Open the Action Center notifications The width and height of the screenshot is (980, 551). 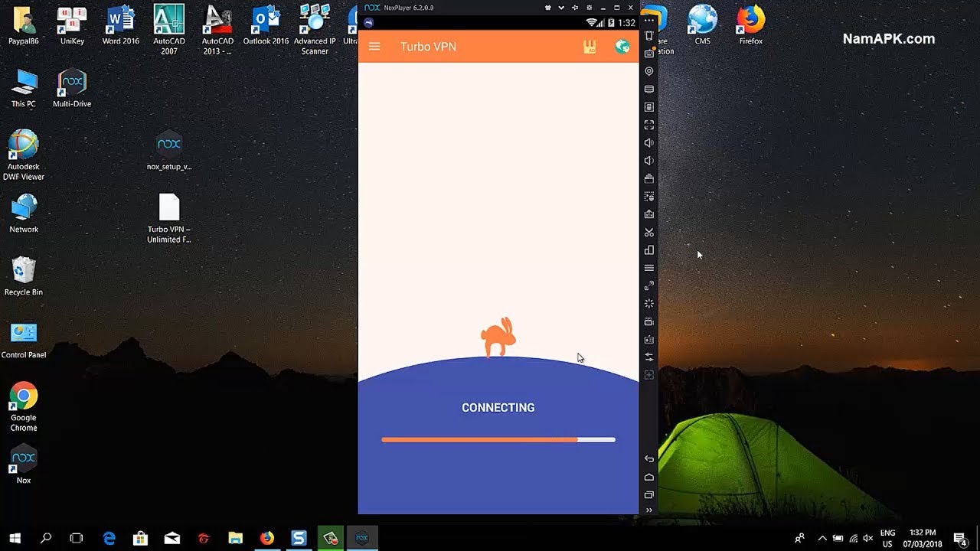tap(959, 538)
